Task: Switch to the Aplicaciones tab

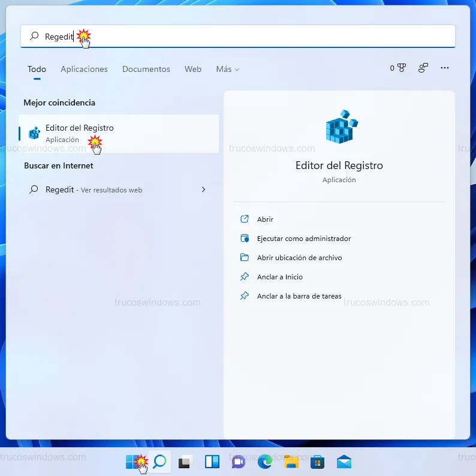Action: coord(84,70)
